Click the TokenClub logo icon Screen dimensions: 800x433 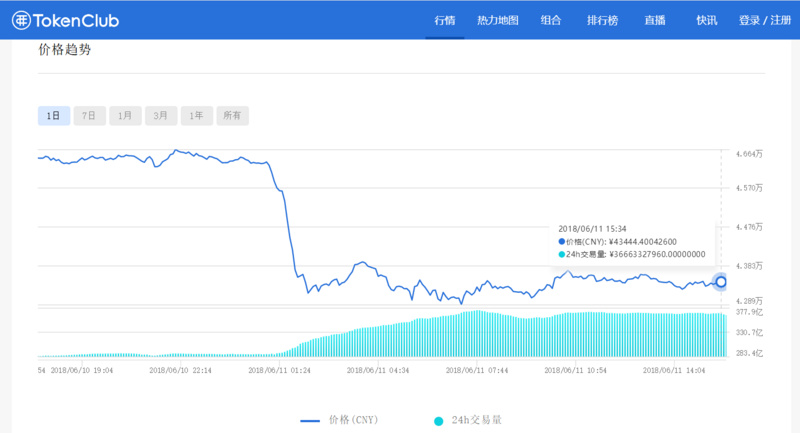click(21, 20)
